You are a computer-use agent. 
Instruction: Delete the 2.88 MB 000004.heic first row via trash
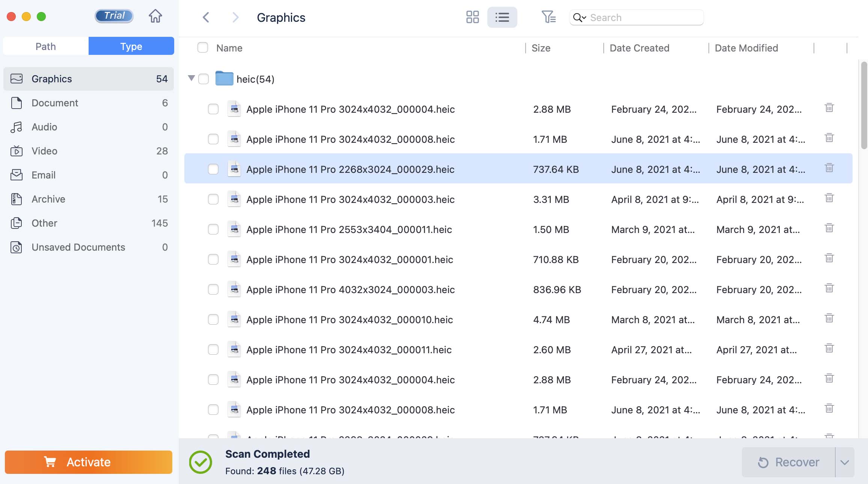pyautogui.click(x=829, y=108)
